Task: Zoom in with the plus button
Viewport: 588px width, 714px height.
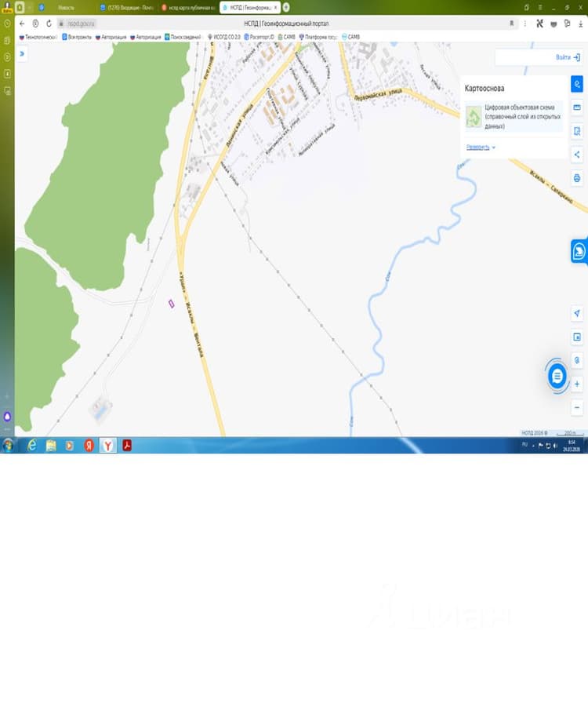Action: pyautogui.click(x=576, y=384)
